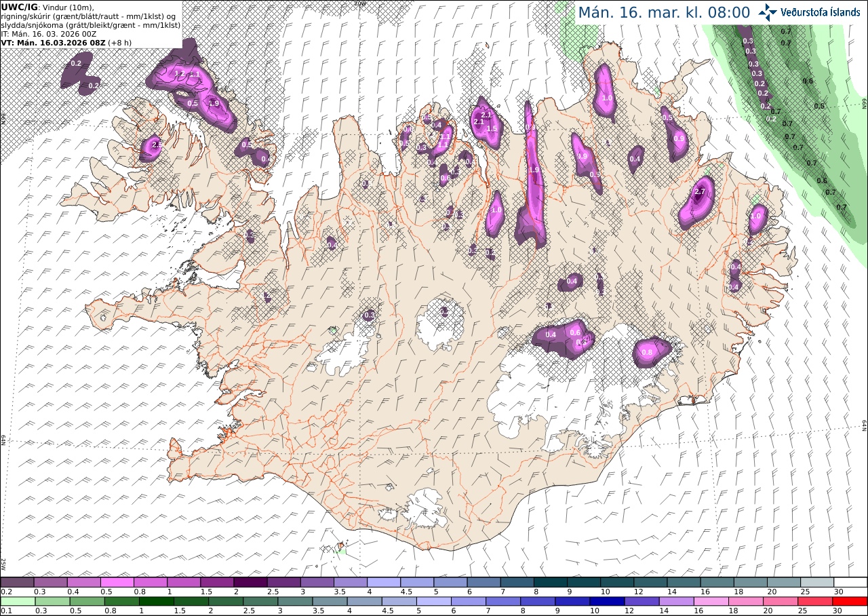Select the light periwinkle 5 rain scale swatch

434,601
